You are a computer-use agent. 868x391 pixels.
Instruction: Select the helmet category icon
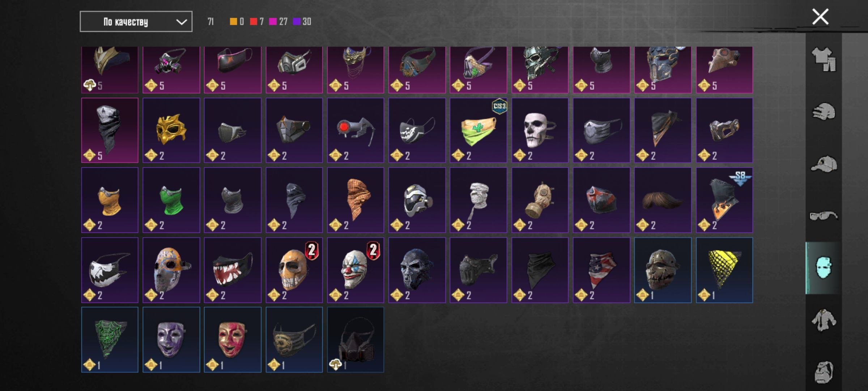pos(824,111)
